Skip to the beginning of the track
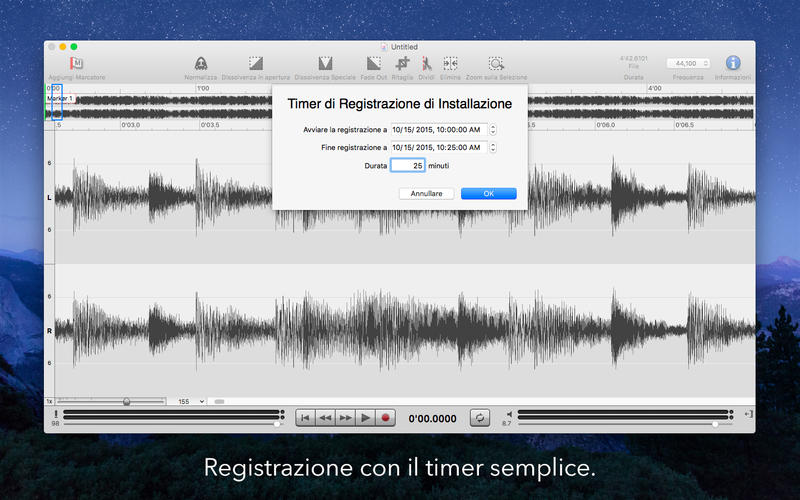 (305, 418)
